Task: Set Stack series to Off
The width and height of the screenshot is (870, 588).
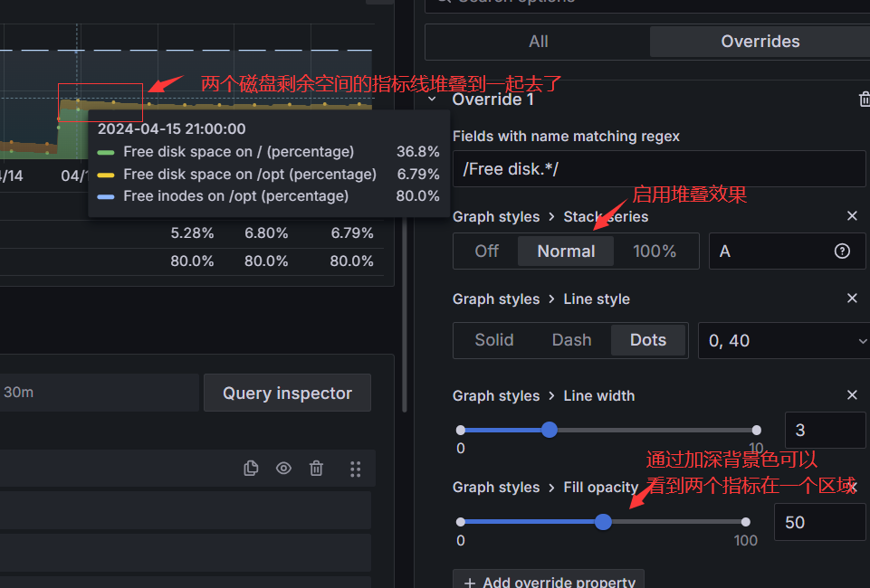Action: [x=487, y=251]
